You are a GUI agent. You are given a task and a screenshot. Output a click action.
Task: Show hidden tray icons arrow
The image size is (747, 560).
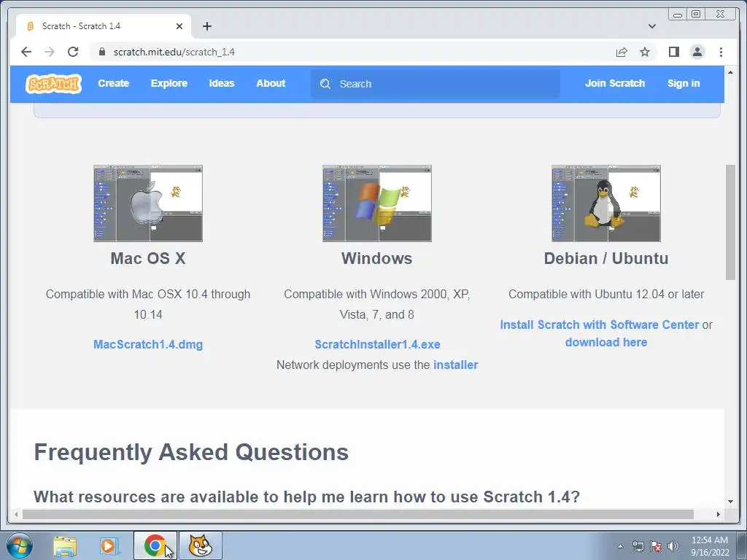pyautogui.click(x=620, y=546)
